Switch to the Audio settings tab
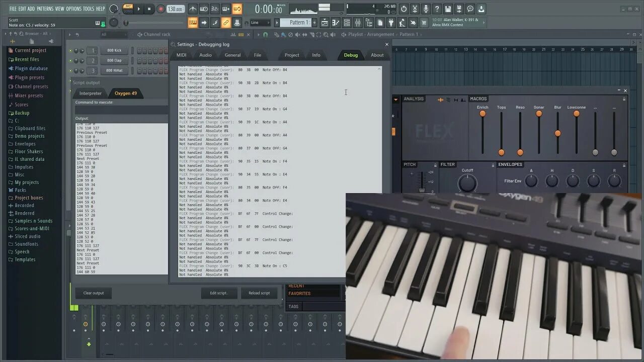 [x=205, y=55]
